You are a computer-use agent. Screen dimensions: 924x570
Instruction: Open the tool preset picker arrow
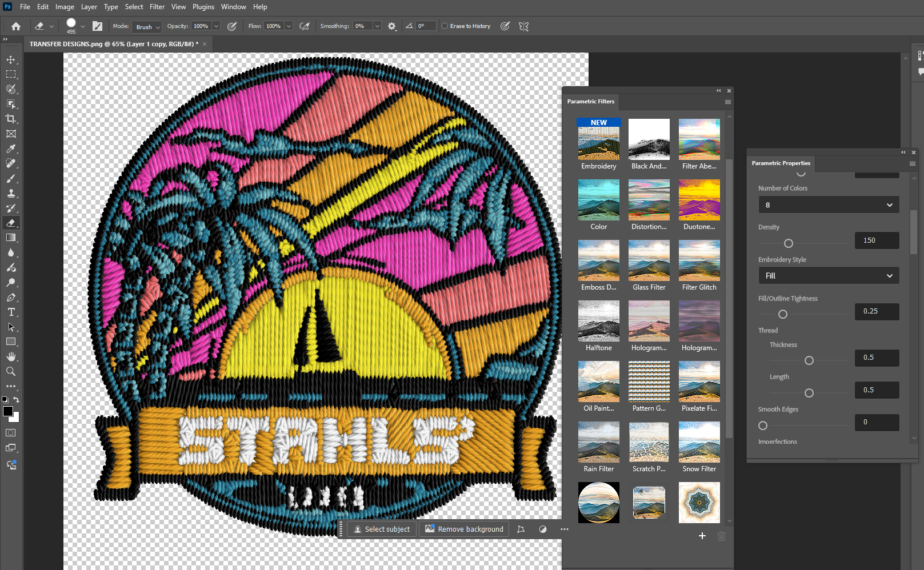(51, 26)
